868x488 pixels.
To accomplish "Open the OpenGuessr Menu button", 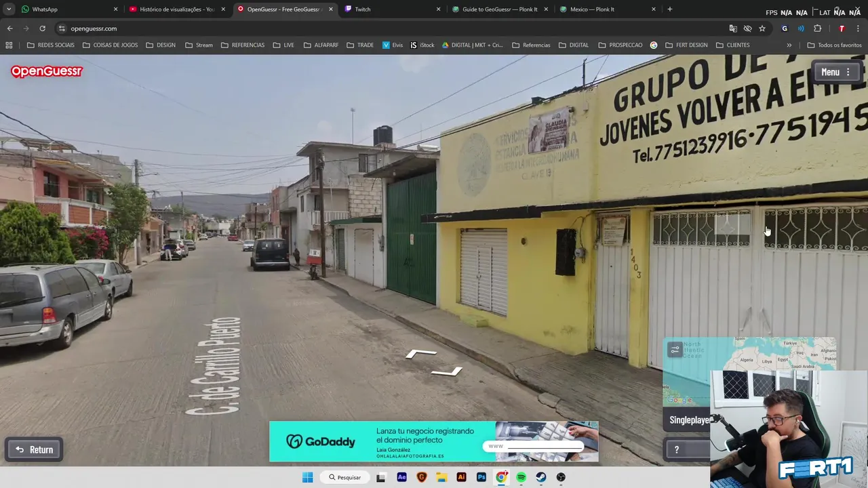I will click(x=835, y=72).
